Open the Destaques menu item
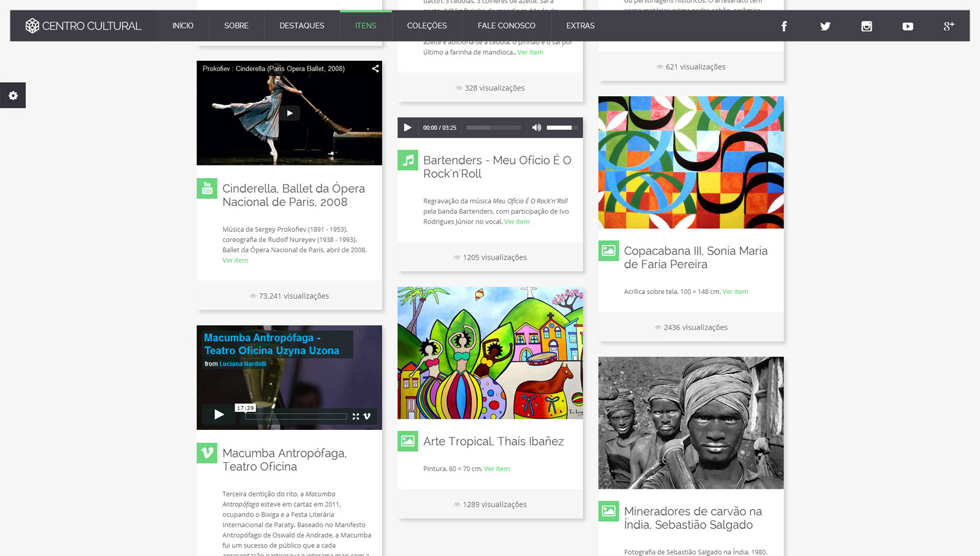980x556 pixels. (302, 26)
